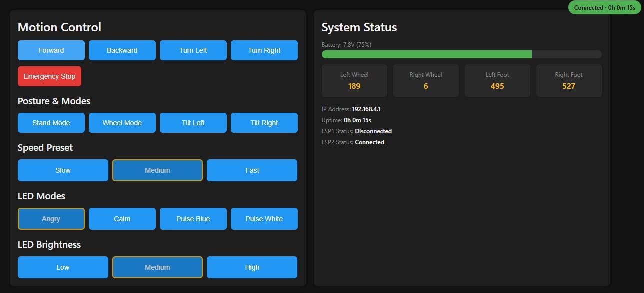Set speed preset to Fast
The image size is (644, 293).
pyautogui.click(x=252, y=170)
